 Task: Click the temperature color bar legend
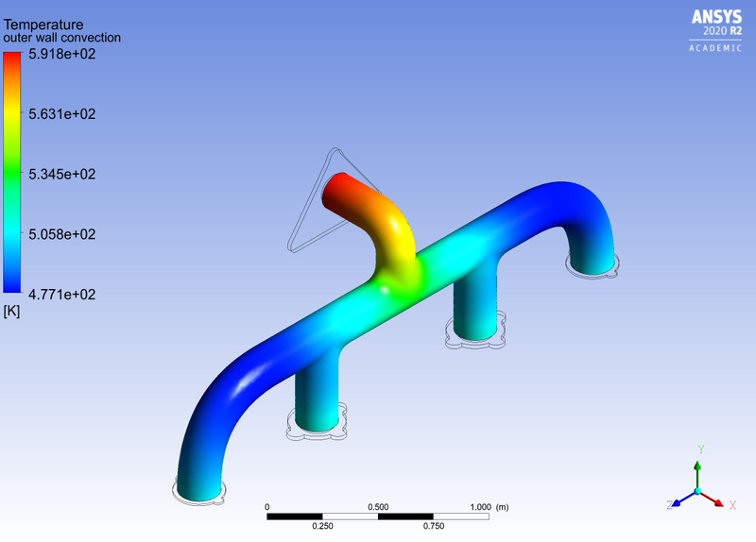[12, 173]
